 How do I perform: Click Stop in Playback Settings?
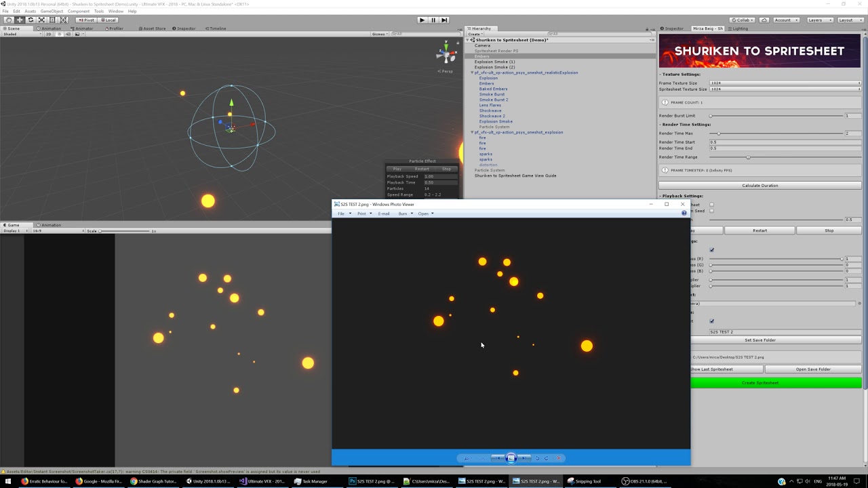(829, 230)
